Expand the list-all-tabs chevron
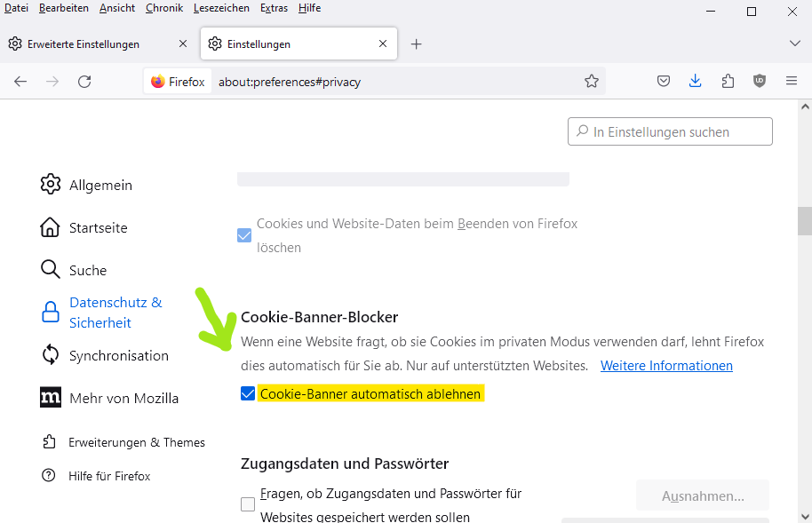The image size is (812, 523). 794,44
